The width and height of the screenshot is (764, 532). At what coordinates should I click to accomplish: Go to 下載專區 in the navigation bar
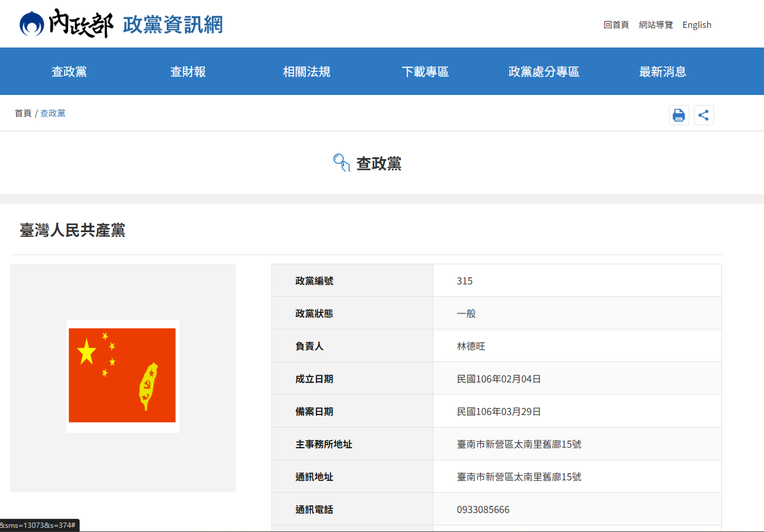coord(425,72)
